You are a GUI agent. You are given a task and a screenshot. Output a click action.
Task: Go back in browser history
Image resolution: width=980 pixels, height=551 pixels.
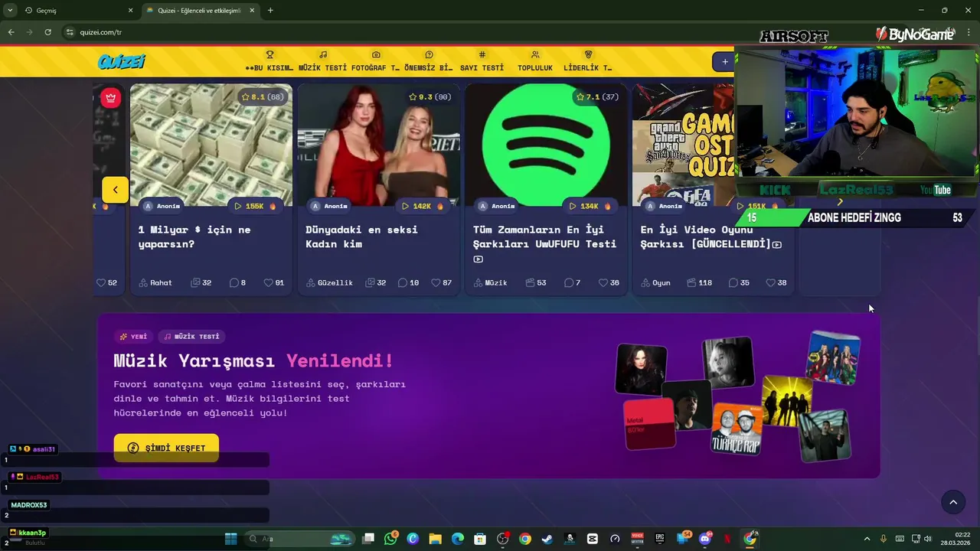point(11,32)
